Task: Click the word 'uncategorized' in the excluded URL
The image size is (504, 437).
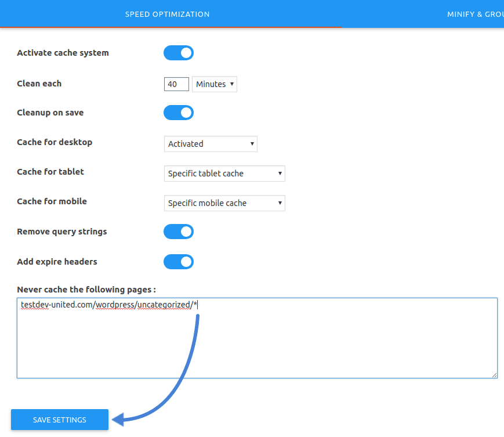Action: click(x=164, y=305)
